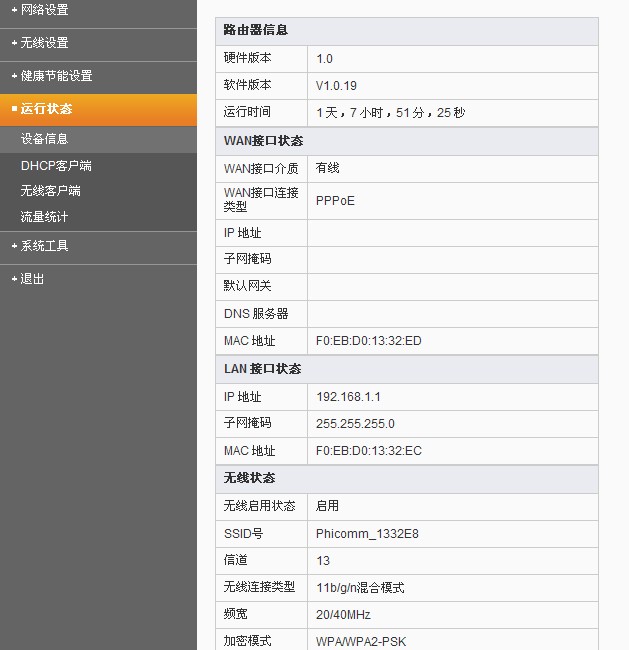The height and width of the screenshot is (650, 629).
Task: Select the LAN IP address 192.168.1.1
Action: click(x=348, y=397)
